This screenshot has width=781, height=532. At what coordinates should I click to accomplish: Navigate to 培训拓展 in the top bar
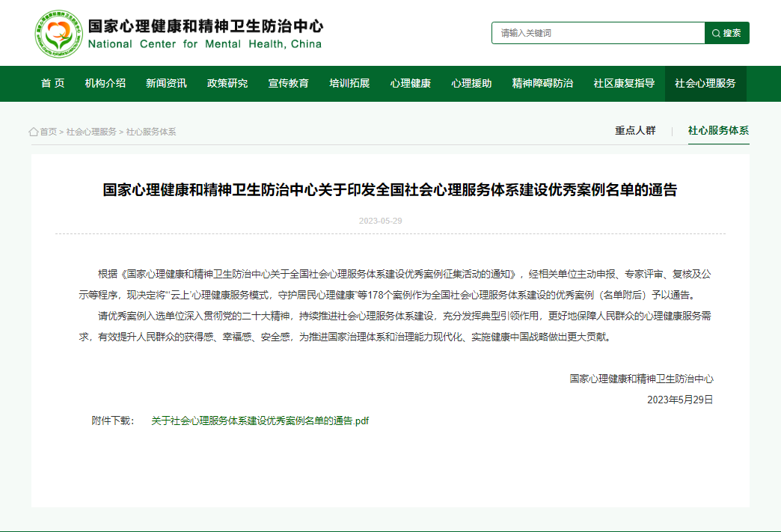click(x=349, y=83)
